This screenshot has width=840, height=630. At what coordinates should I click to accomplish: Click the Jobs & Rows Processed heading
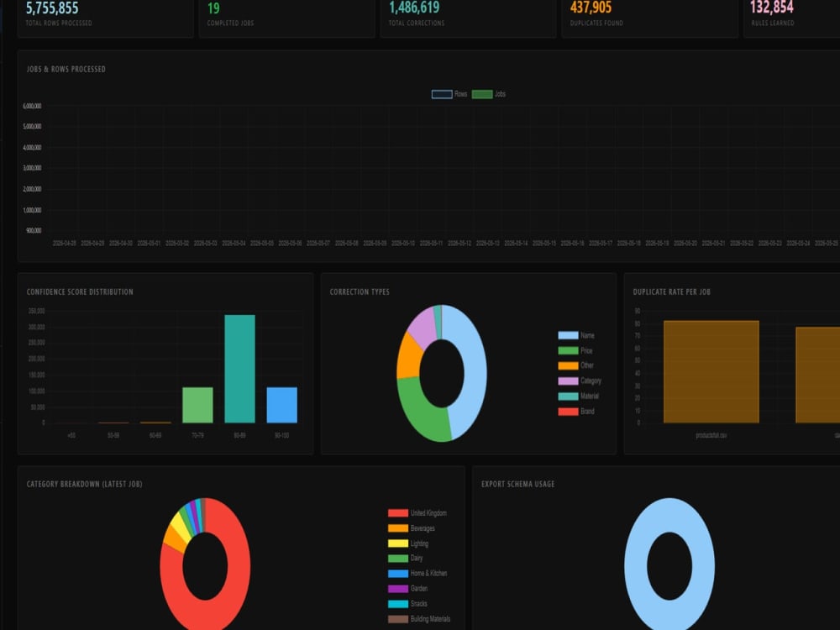point(66,69)
